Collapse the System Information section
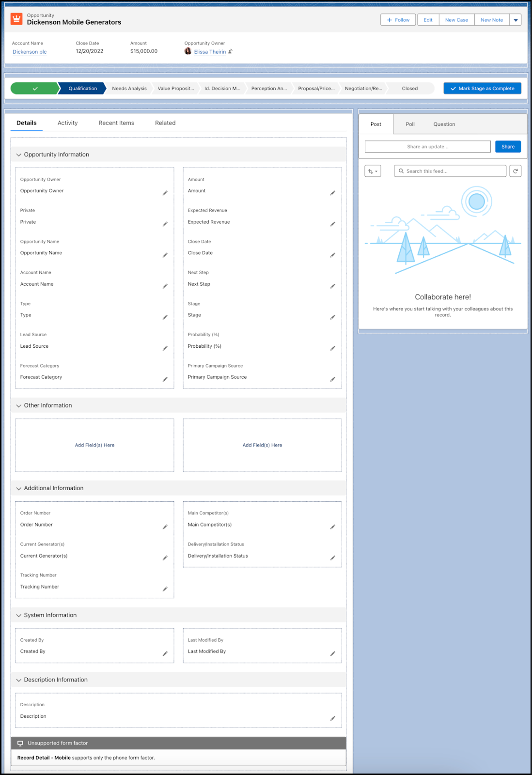 coord(19,615)
